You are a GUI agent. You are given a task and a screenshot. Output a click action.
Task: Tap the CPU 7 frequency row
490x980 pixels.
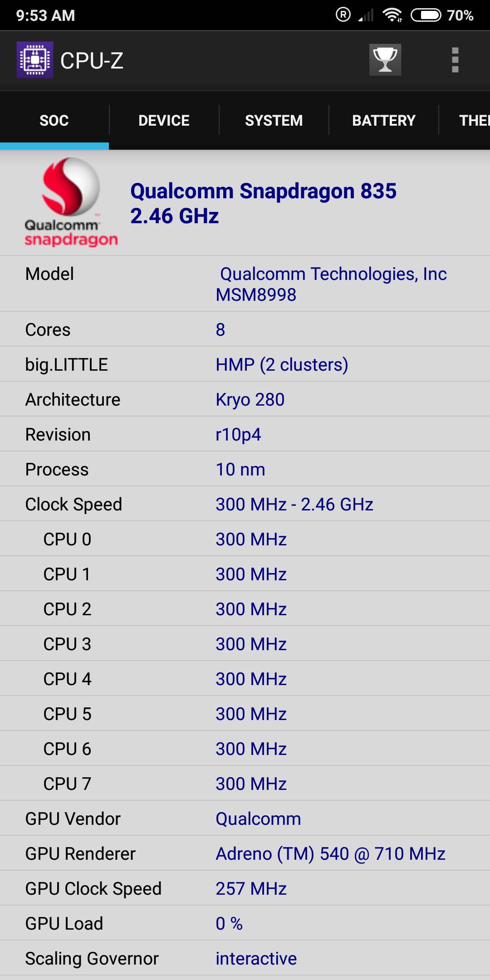(x=245, y=784)
